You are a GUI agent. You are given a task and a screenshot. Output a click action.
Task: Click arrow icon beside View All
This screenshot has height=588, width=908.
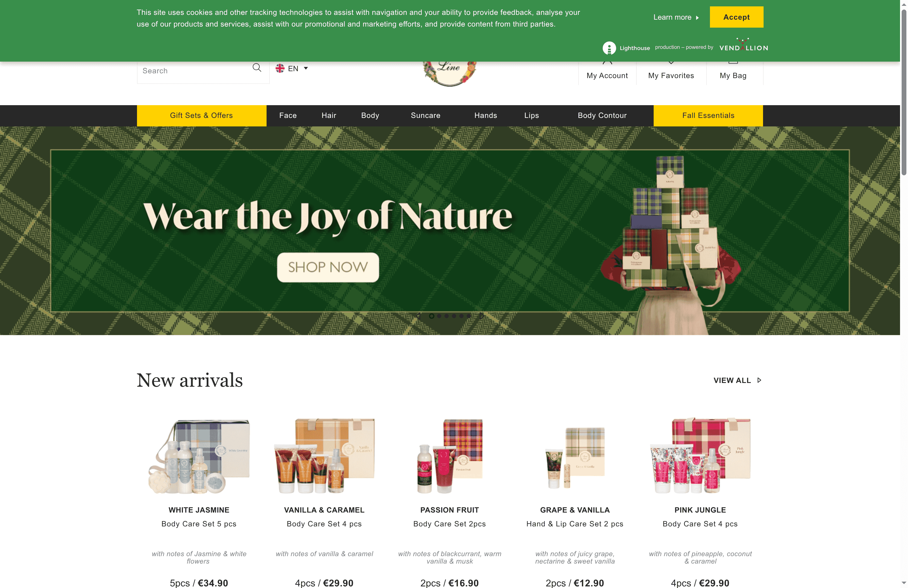point(759,380)
